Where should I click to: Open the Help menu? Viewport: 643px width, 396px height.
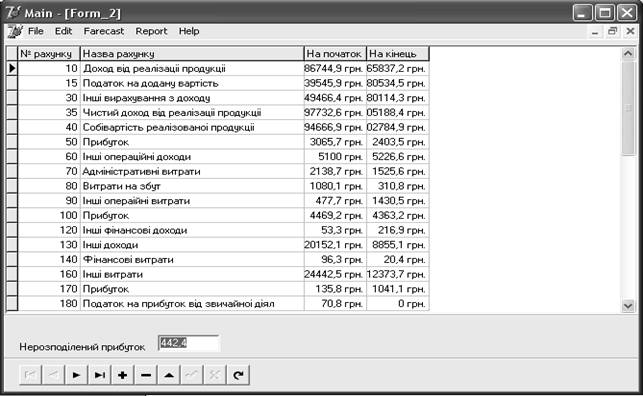[x=189, y=31]
